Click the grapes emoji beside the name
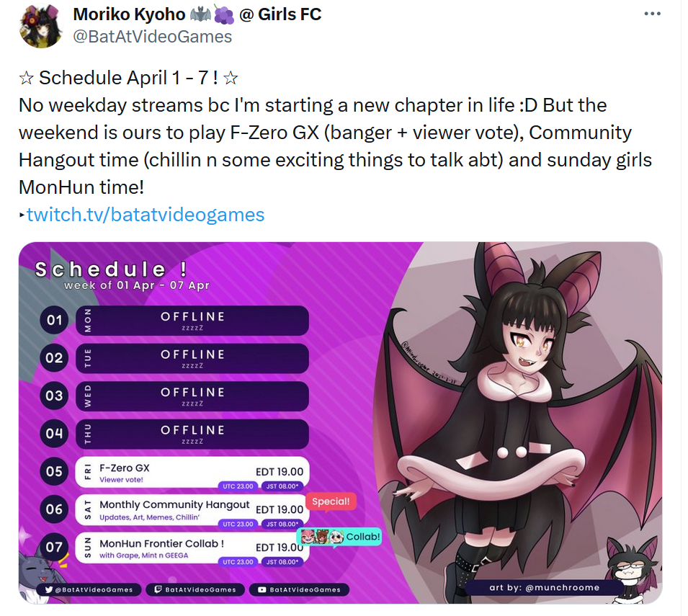The width and height of the screenshot is (688, 616). click(x=224, y=15)
